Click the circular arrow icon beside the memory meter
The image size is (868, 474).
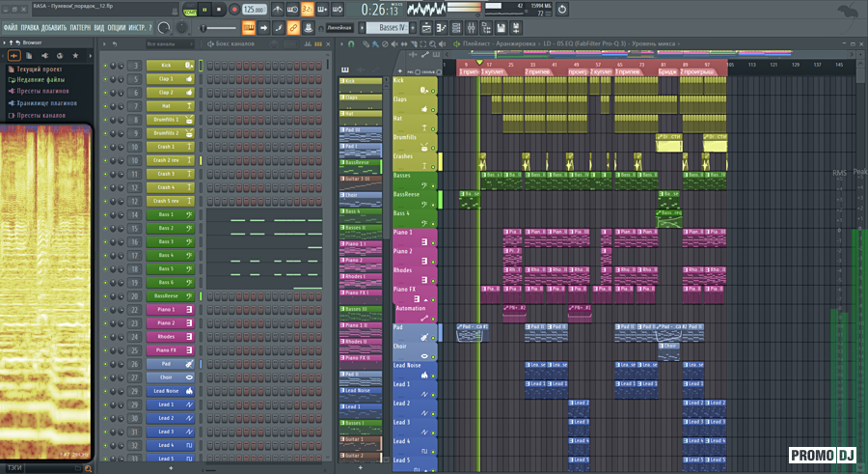coord(564,10)
